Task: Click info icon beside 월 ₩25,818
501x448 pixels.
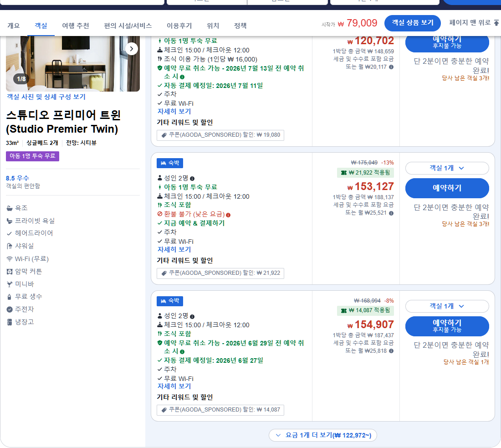Action: tap(391, 351)
